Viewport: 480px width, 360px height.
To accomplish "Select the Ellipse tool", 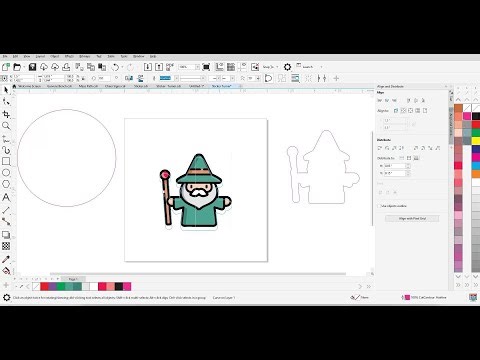I will [6, 173].
